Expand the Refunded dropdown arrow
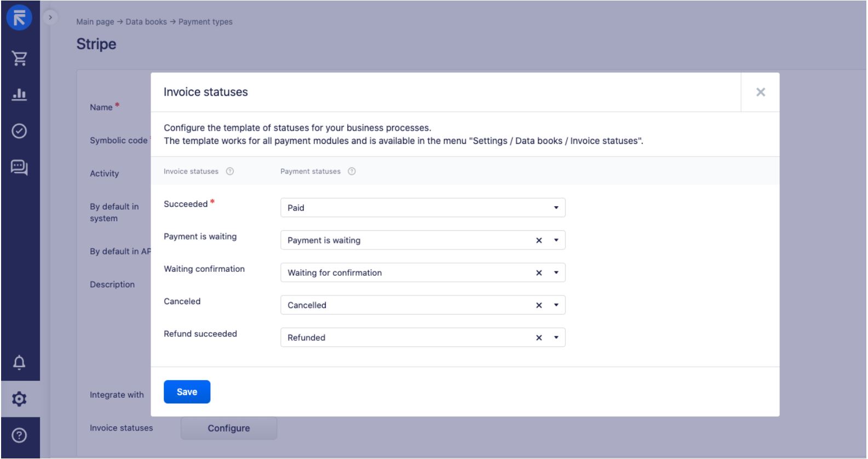This screenshot has width=868, height=459. 556,338
